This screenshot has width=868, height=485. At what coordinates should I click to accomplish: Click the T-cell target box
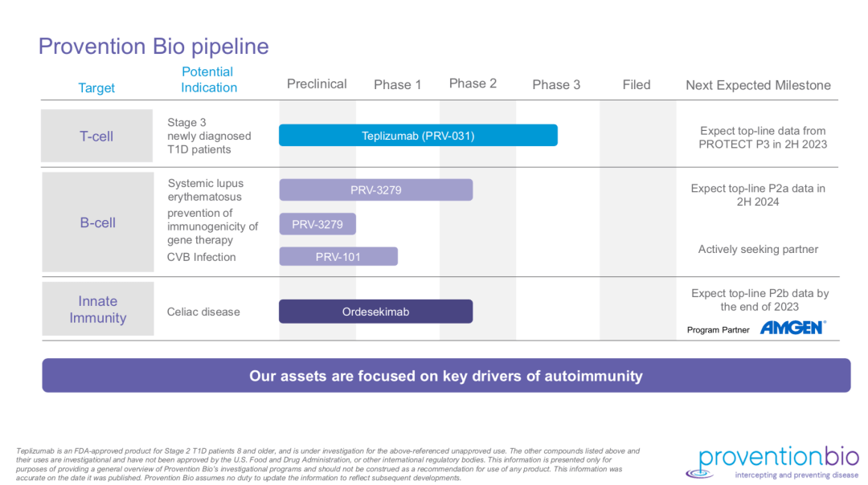point(96,137)
